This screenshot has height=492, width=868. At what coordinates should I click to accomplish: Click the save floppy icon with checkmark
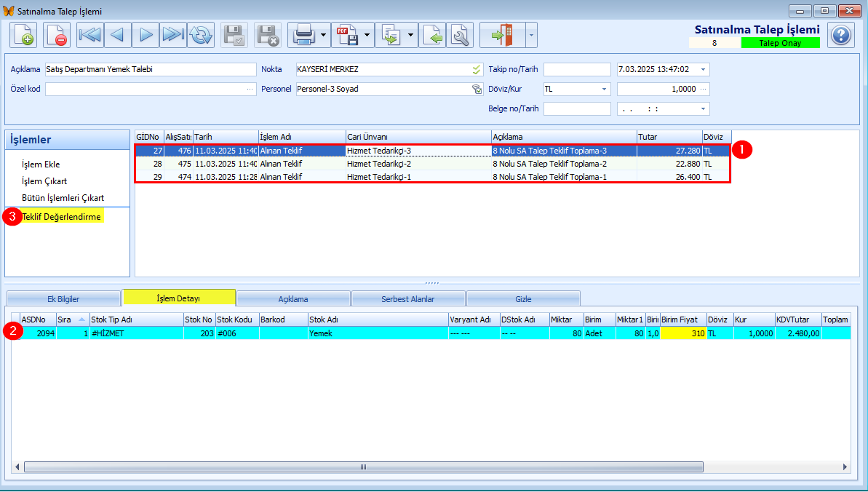click(234, 36)
